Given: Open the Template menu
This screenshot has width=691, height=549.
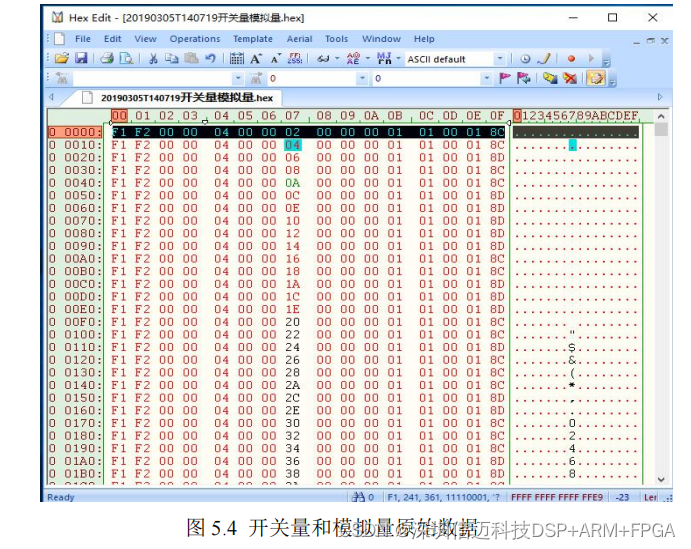Looking at the screenshot, I should pos(253,39).
